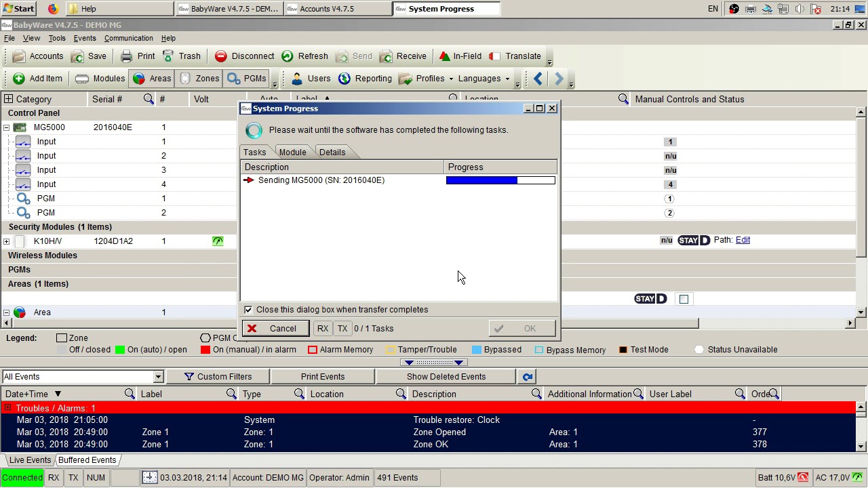The image size is (868, 488).
Task: Click the green voltage icon in K10H/V row
Action: click(x=218, y=241)
